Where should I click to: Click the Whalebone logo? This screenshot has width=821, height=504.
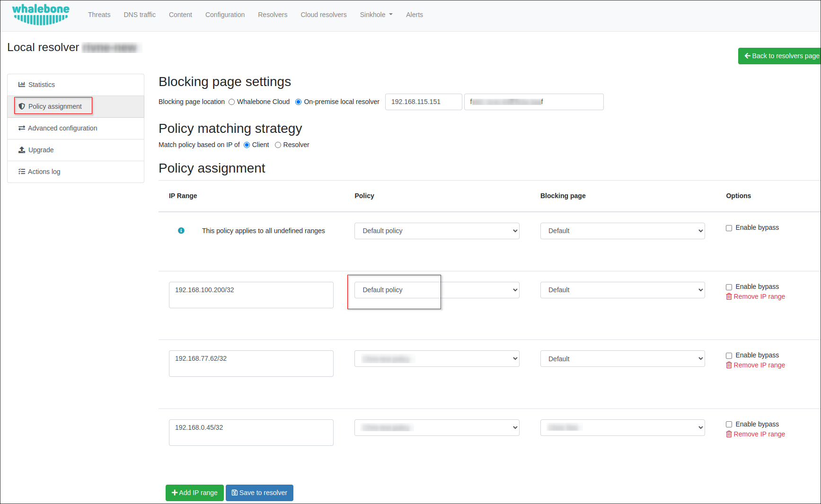tap(41, 15)
